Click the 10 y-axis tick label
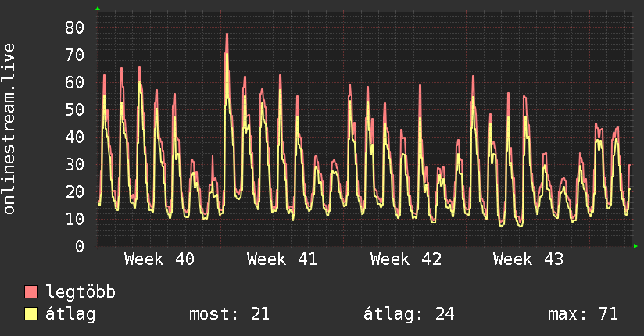The height and width of the screenshot is (336, 644). tap(74, 219)
